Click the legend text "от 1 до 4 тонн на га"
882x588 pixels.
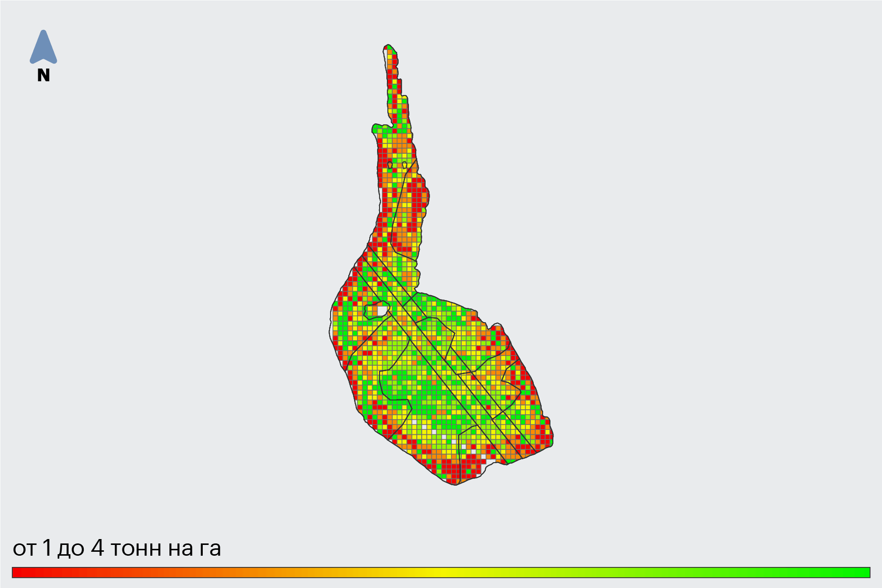click(117, 548)
